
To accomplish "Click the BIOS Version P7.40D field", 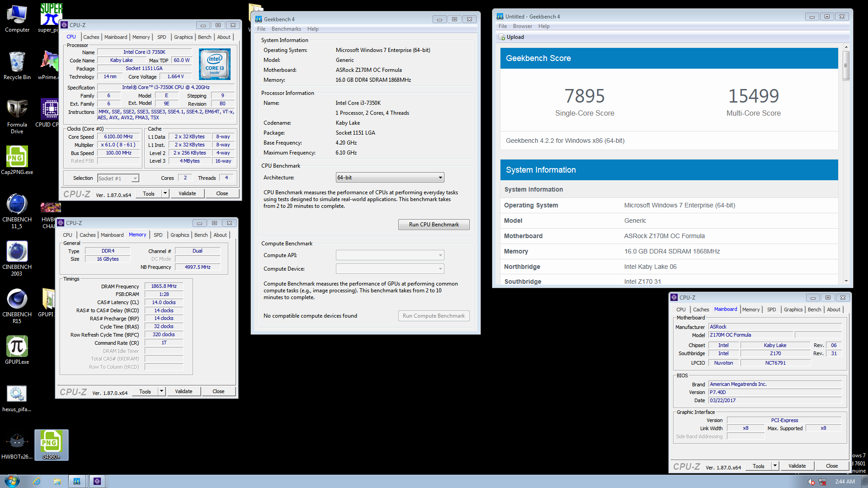I will click(775, 392).
